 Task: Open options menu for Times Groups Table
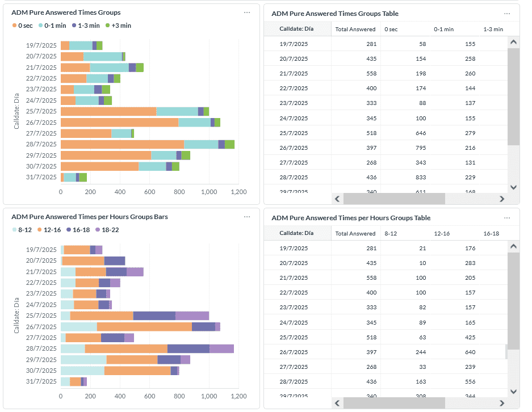(x=507, y=14)
